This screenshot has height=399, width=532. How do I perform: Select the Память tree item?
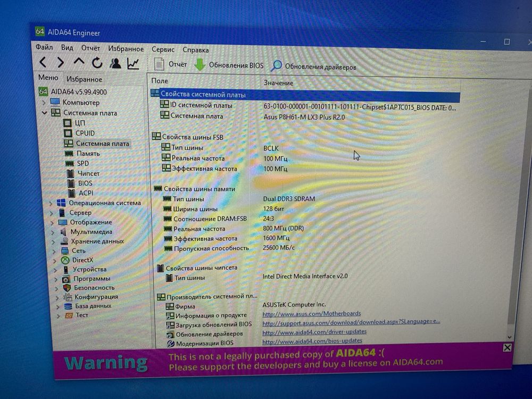point(82,153)
